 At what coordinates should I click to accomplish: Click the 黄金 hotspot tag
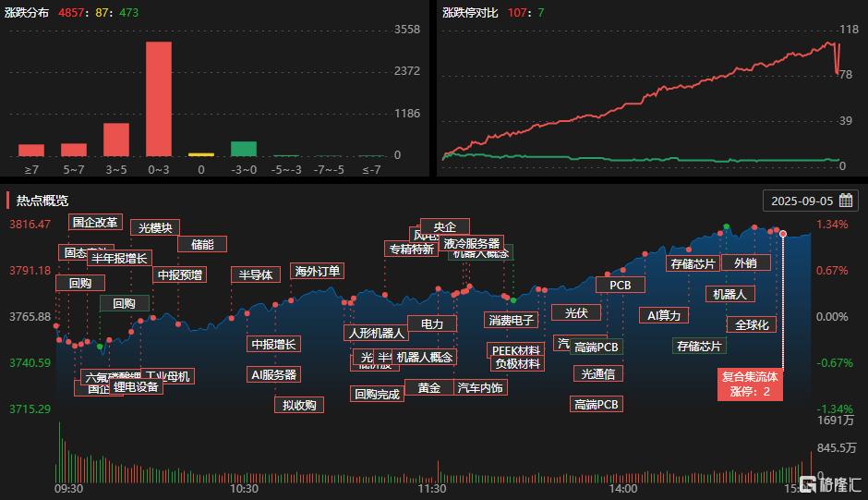coord(429,387)
